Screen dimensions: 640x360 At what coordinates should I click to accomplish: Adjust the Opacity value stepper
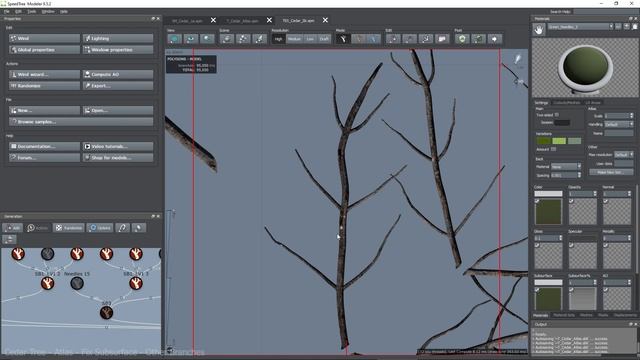[x=594, y=193]
